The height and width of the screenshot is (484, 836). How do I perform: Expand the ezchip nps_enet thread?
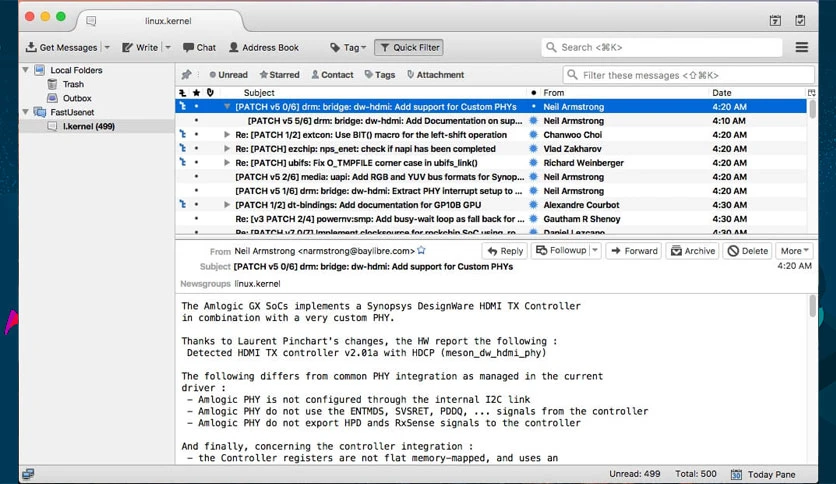[227, 149]
